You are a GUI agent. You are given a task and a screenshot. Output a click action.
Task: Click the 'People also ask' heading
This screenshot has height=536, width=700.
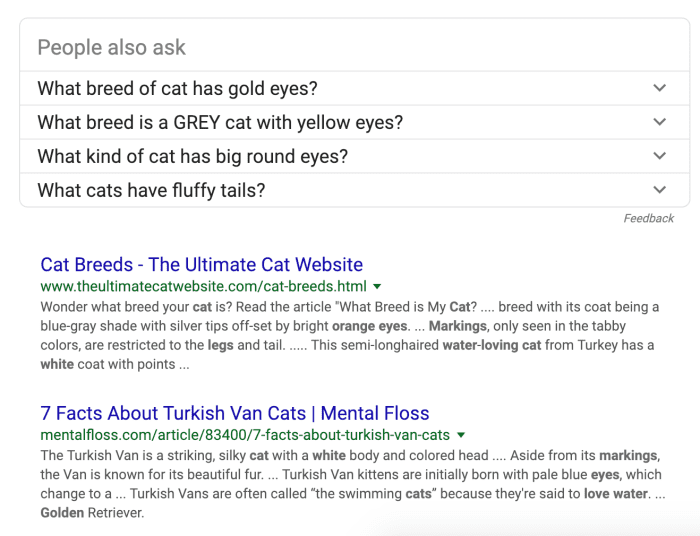tap(111, 47)
